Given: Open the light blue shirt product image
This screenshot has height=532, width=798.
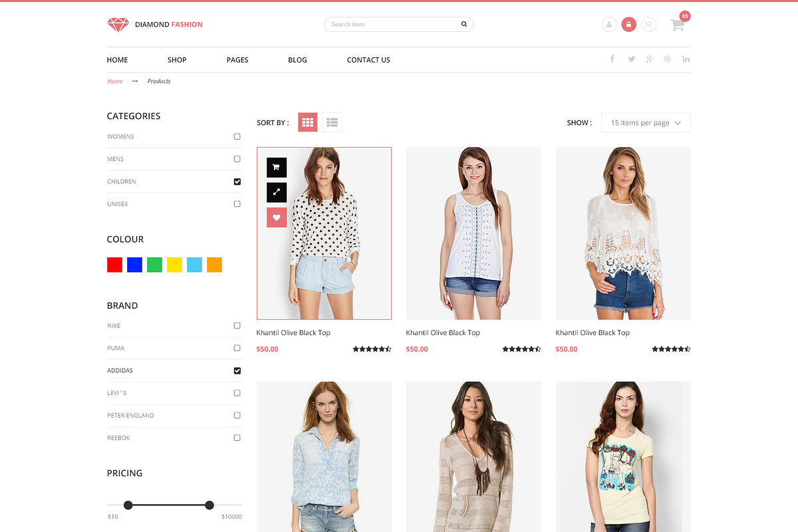Looking at the screenshot, I should coord(324,457).
